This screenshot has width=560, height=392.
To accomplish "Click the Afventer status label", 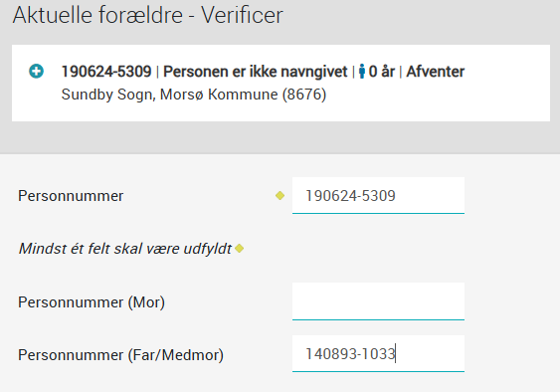I will click(436, 72).
